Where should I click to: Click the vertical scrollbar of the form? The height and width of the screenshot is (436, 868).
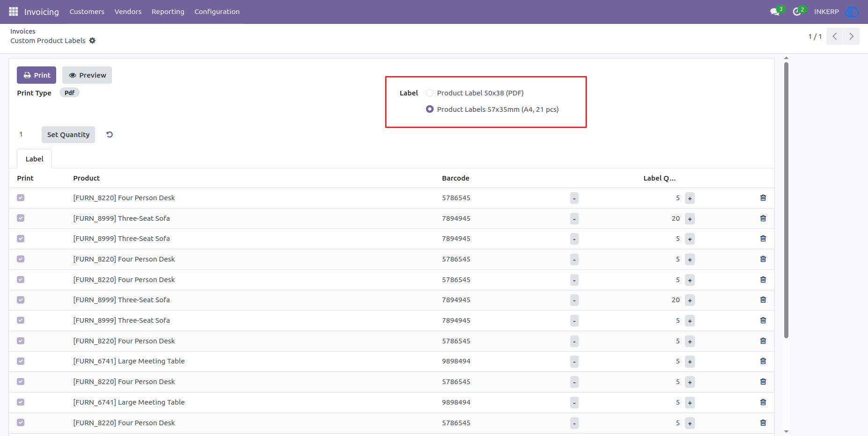click(786, 200)
